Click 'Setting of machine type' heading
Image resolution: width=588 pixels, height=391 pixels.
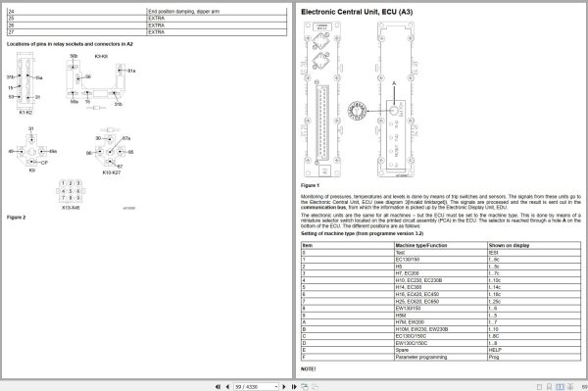[362, 233]
